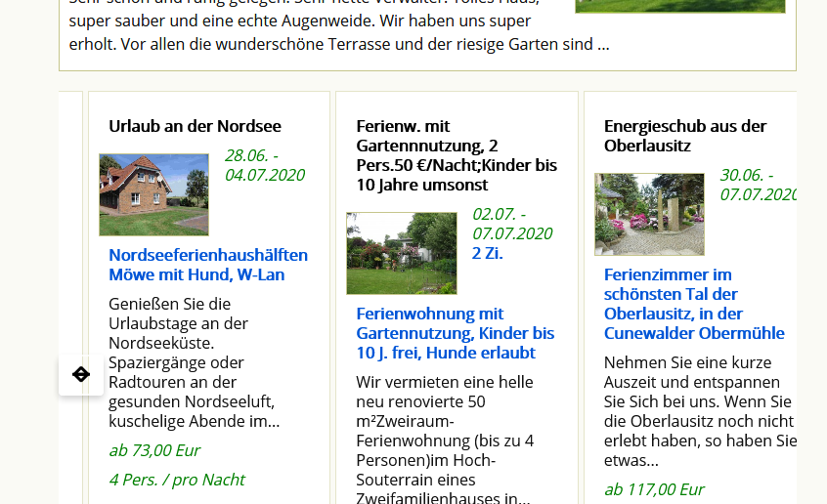
Task: Open Ferienzimmer im schönsten Tal link
Action: coord(694,304)
